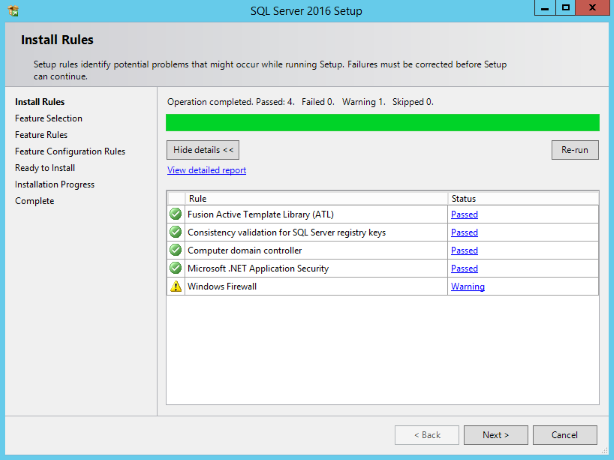Click the Back button
Image resolution: width=614 pixels, height=460 pixels.
click(x=427, y=435)
